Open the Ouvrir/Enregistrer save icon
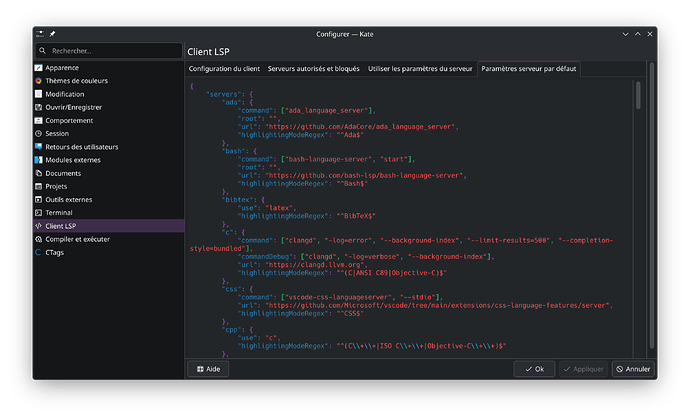Viewport: 690px width, 417px height. tap(39, 107)
